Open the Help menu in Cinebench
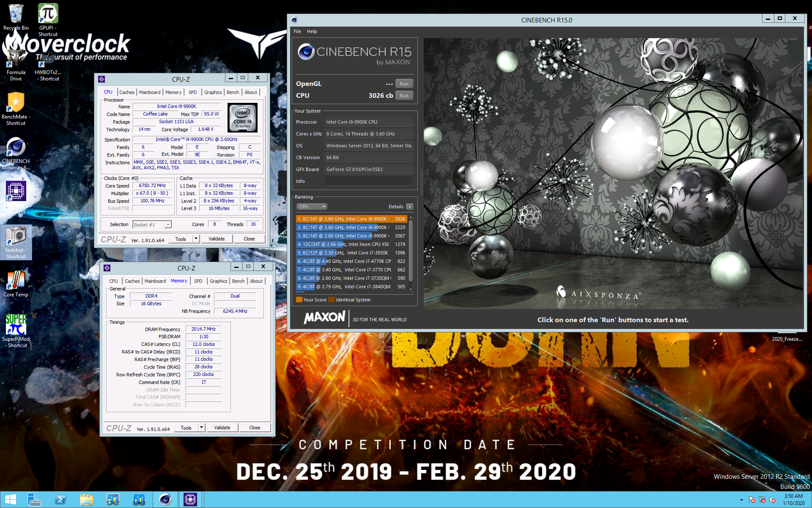 click(x=312, y=31)
